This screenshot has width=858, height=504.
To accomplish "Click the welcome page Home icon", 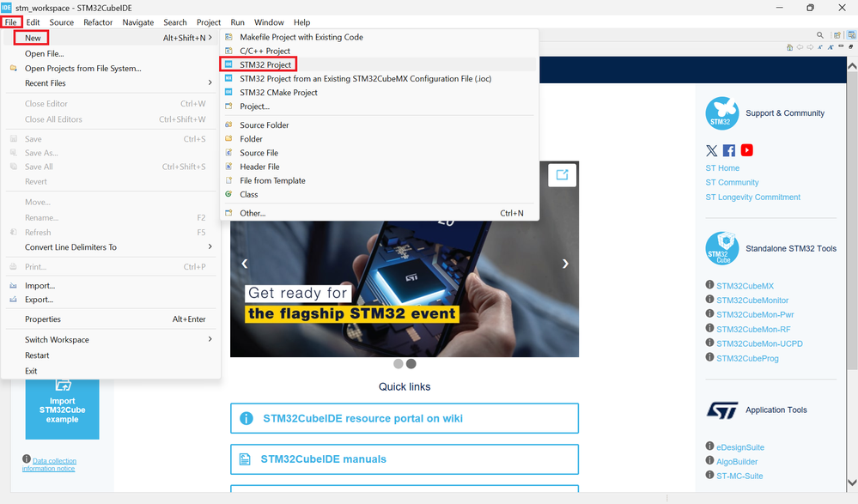I will pyautogui.click(x=789, y=47).
